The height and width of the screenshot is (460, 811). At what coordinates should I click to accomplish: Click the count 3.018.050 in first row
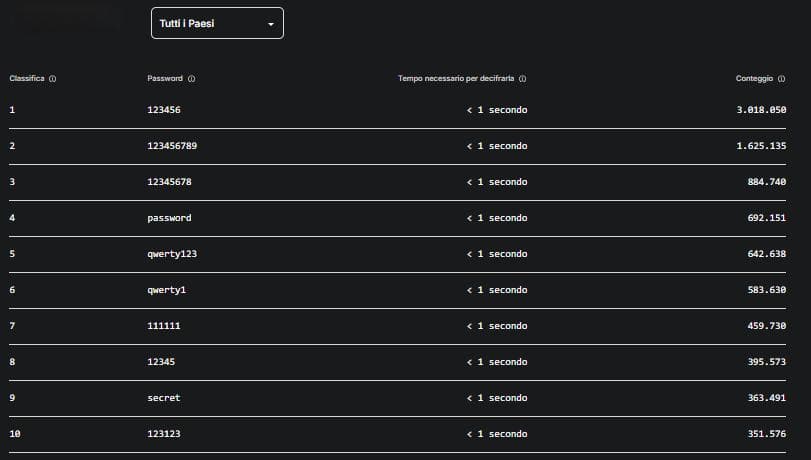click(x=761, y=110)
